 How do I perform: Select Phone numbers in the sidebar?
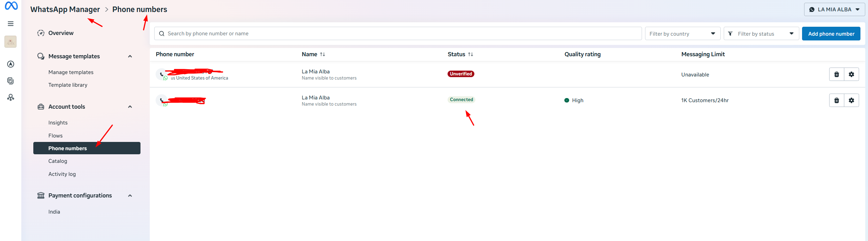(x=87, y=148)
